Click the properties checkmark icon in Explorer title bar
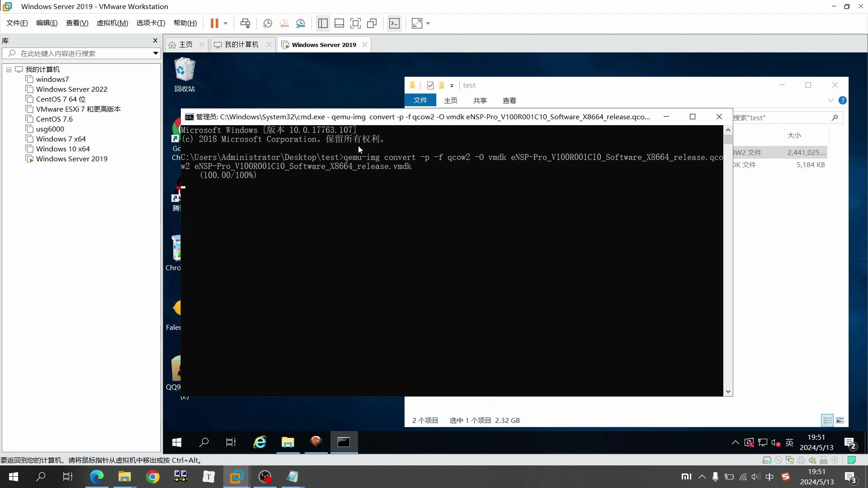868x488 pixels. pos(430,85)
